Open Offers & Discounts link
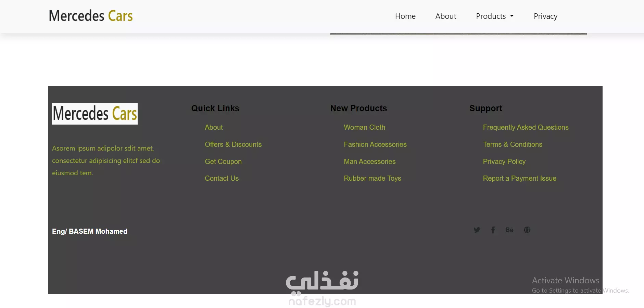644x308 pixels. [x=233, y=144]
